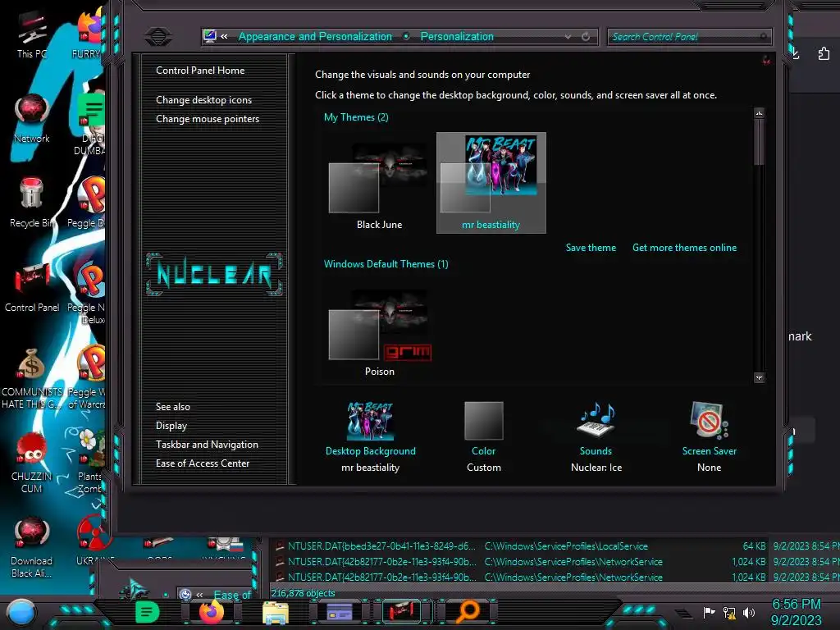Open Ease of Access Center link
840x630 pixels.
pos(203,463)
